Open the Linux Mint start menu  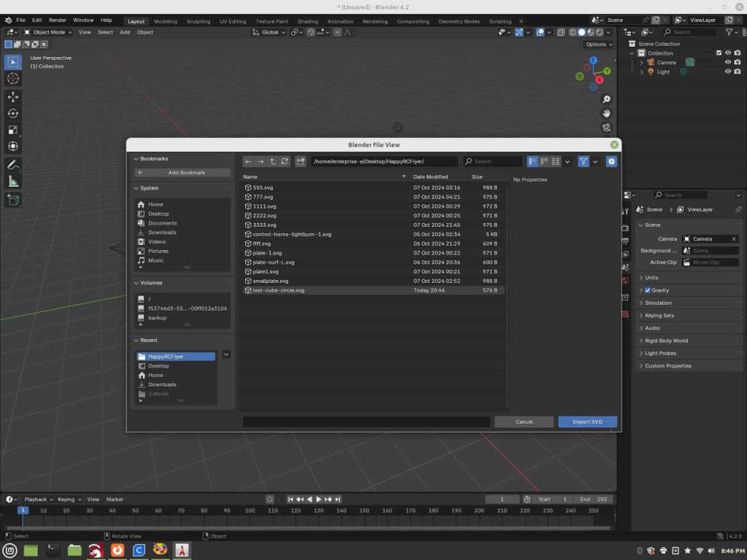tap(10, 551)
